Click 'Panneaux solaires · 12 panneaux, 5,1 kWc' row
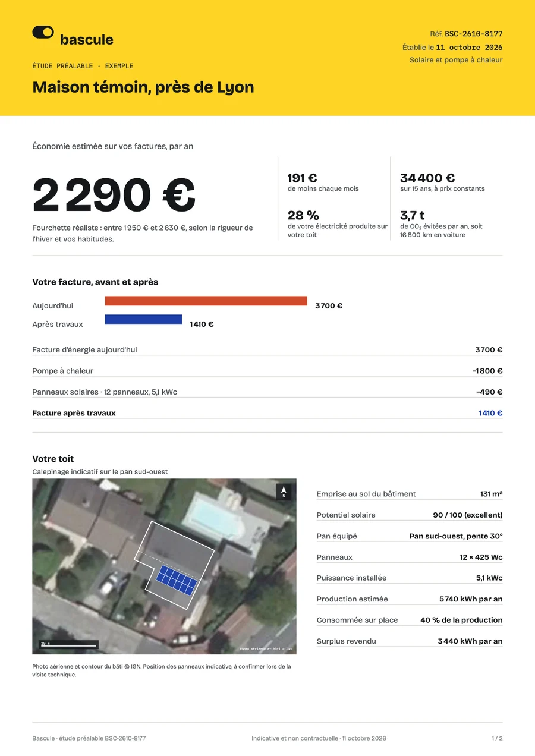 (105, 392)
